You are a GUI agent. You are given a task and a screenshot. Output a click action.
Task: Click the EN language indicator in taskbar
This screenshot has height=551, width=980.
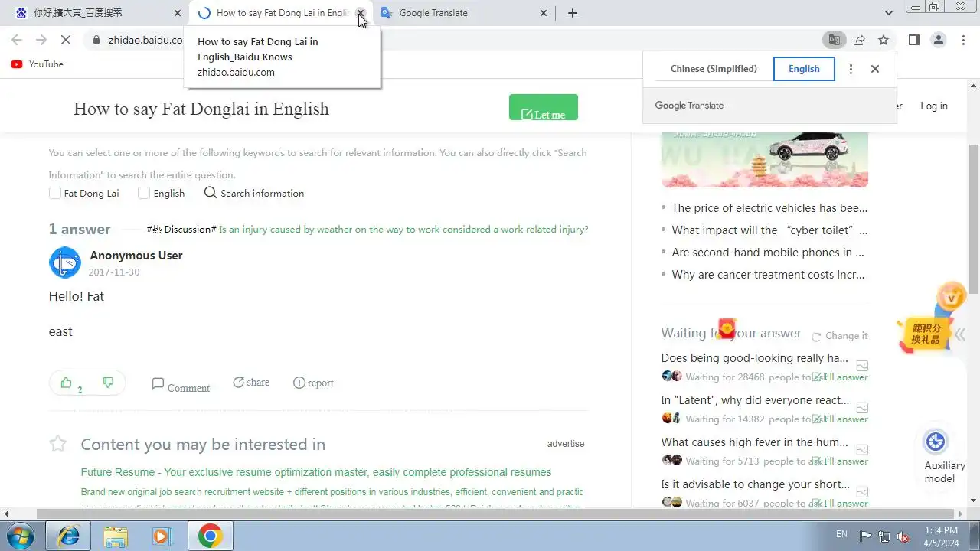click(841, 534)
